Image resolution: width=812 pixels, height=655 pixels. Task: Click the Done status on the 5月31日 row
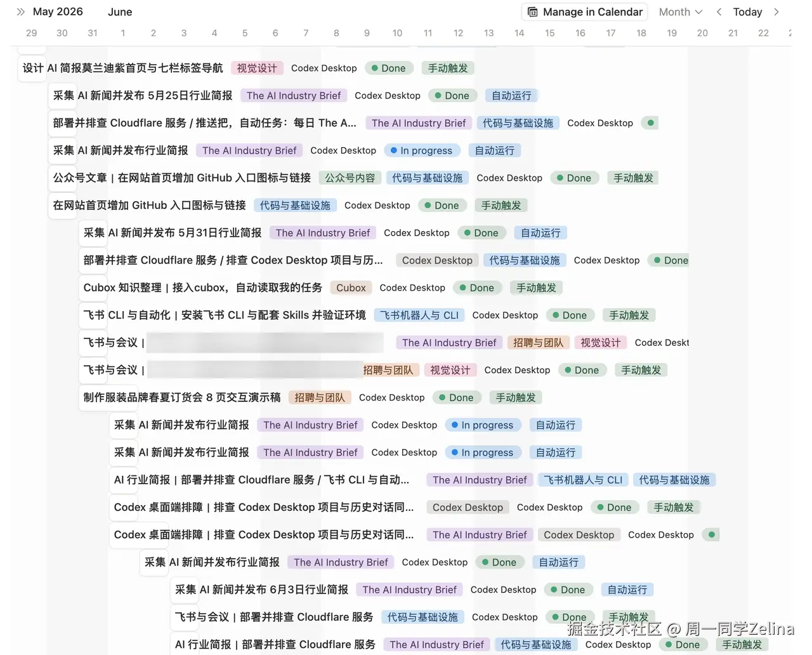tap(481, 232)
